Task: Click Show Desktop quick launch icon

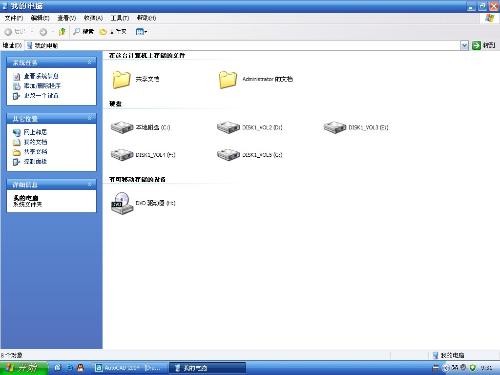Action: (58, 368)
